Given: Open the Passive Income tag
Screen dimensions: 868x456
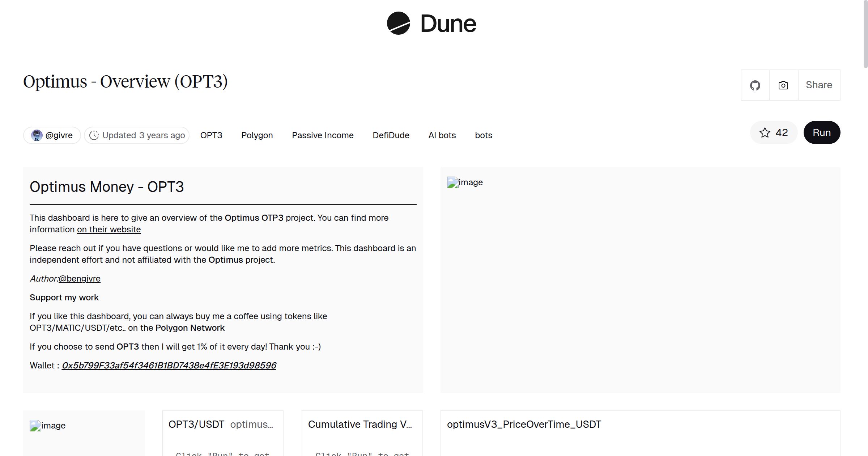Looking at the screenshot, I should pyautogui.click(x=323, y=135).
